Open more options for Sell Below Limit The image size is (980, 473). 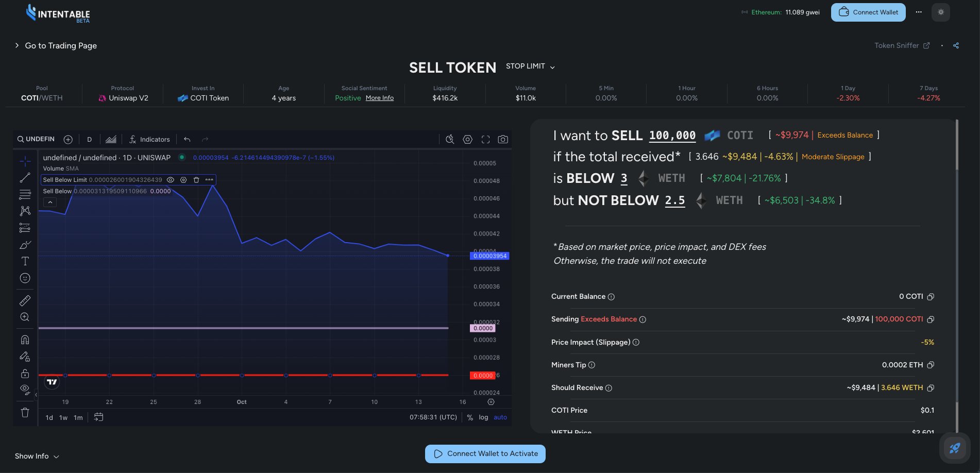pyautogui.click(x=209, y=180)
